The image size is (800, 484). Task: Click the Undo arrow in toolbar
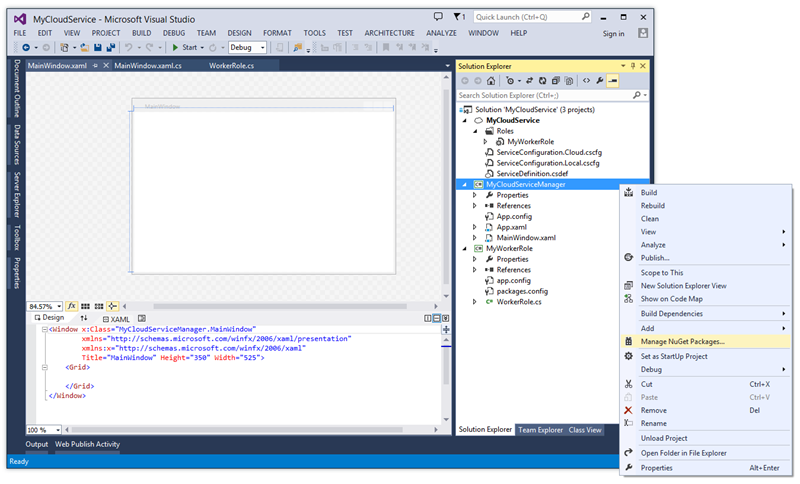[x=129, y=47]
